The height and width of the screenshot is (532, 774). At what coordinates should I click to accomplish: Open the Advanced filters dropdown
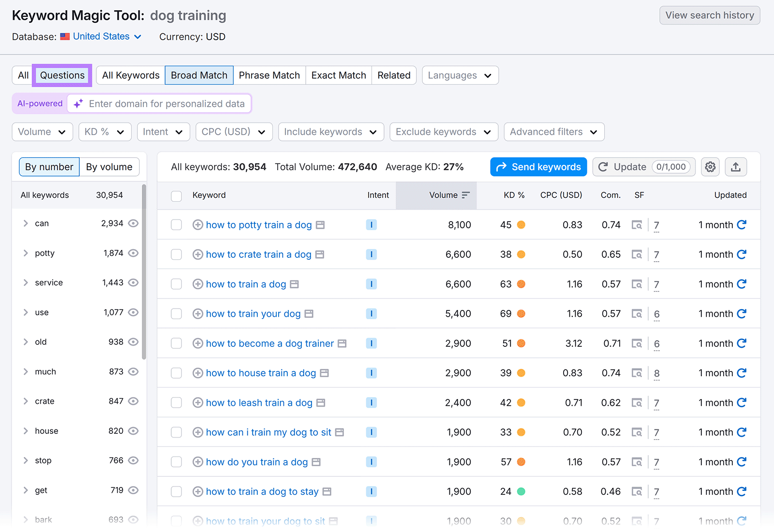[553, 132]
